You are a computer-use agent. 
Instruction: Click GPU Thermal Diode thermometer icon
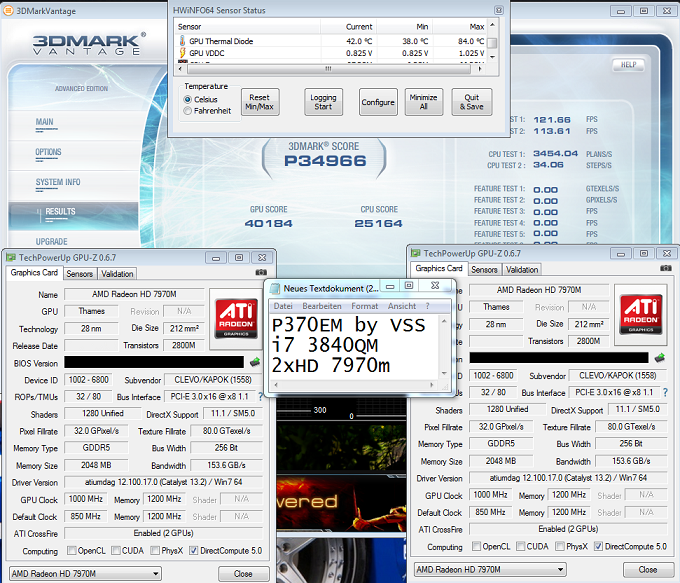(x=182, y=41)
